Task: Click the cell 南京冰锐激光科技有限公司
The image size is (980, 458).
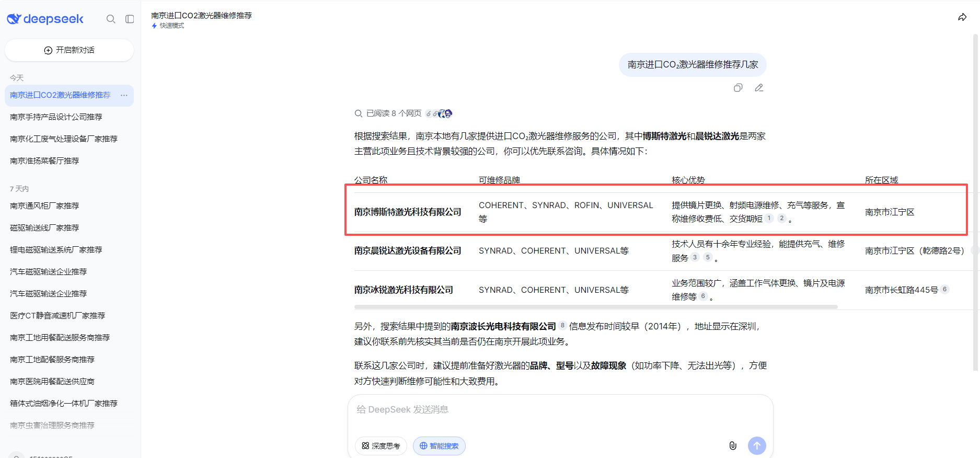Action: (x=403, y=290)
